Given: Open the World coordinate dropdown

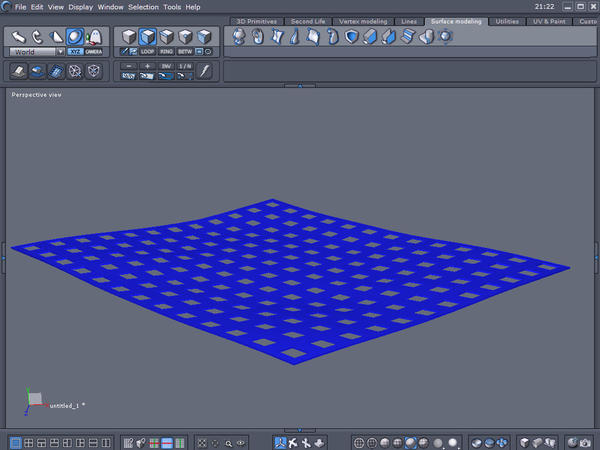Looking at the screenshot, I should point(37,51).
